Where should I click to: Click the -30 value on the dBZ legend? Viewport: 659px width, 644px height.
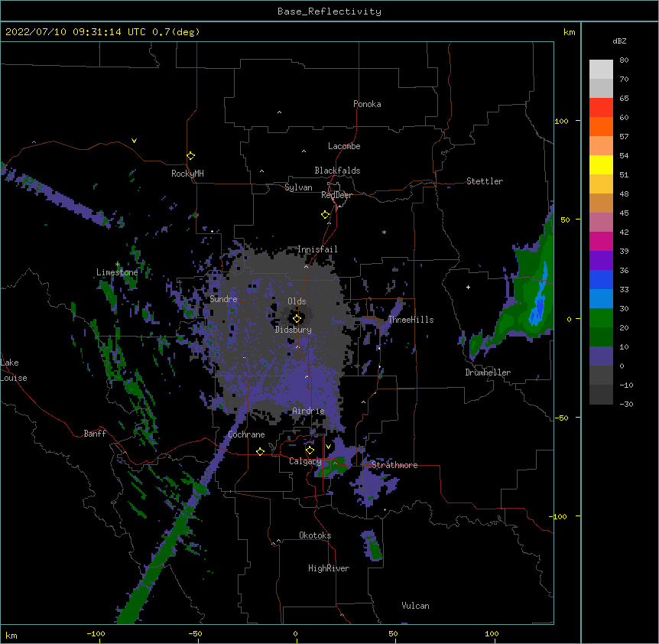[626, 405]
